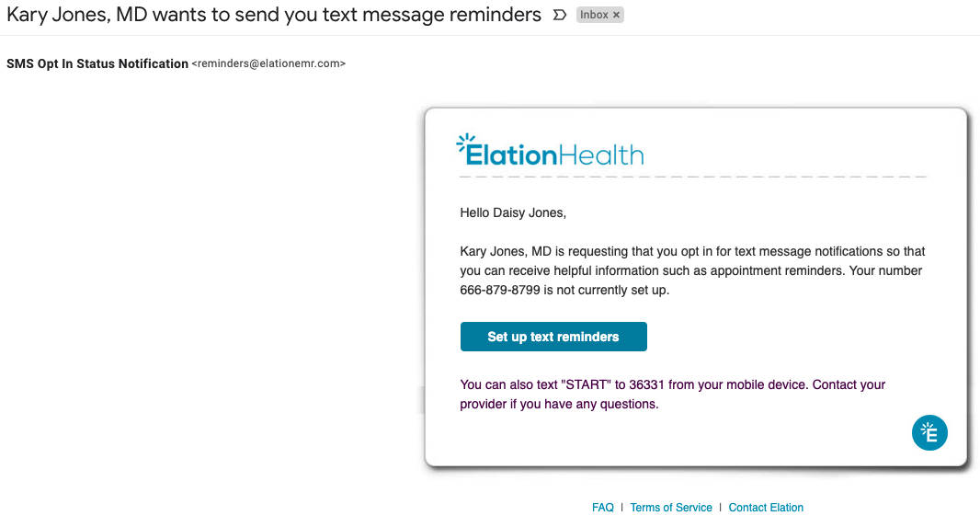980x527 pixels.
Task: Click the Inbox label chip
Action: (x=593, y=15)
